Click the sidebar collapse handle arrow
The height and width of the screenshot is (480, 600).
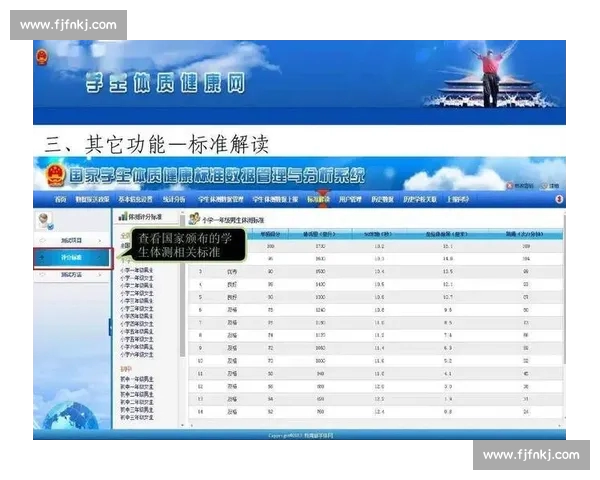pyautogui.click(x=110, y=328)
